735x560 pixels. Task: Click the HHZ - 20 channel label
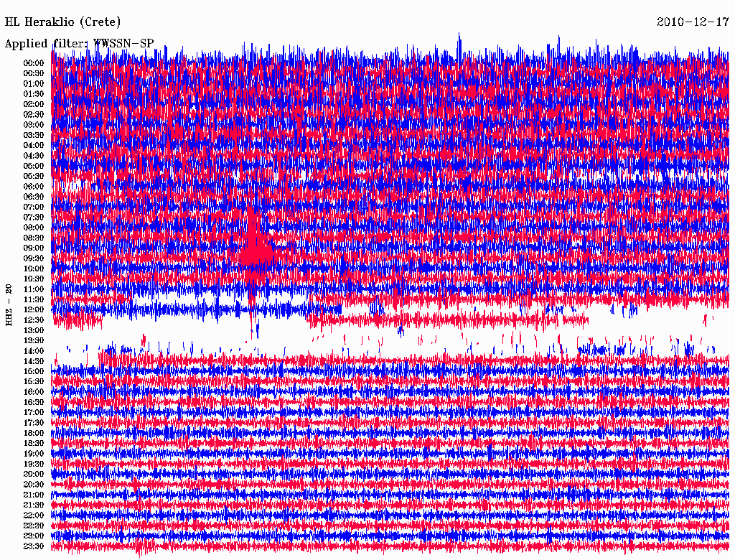pyautogui.click(x=9, y=305)
